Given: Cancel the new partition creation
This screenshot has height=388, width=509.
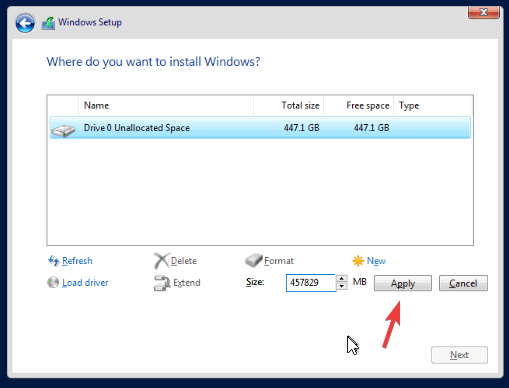Looking at the screenshot, I should 463,283.
